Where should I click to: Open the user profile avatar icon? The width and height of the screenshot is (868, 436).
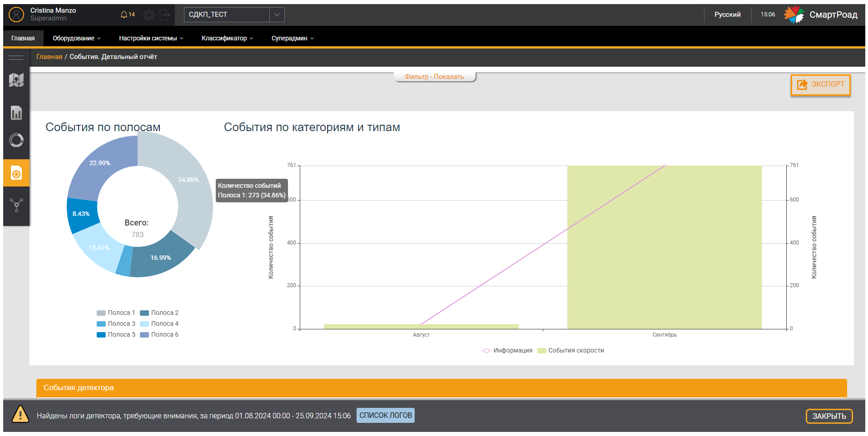(x=16, y=15)
